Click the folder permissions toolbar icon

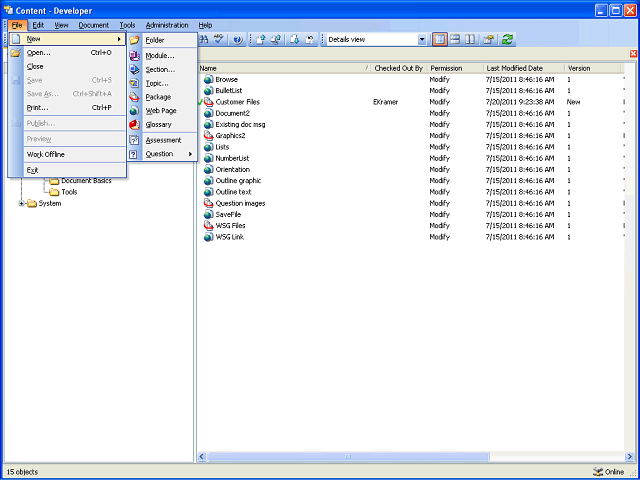(489, 40)
